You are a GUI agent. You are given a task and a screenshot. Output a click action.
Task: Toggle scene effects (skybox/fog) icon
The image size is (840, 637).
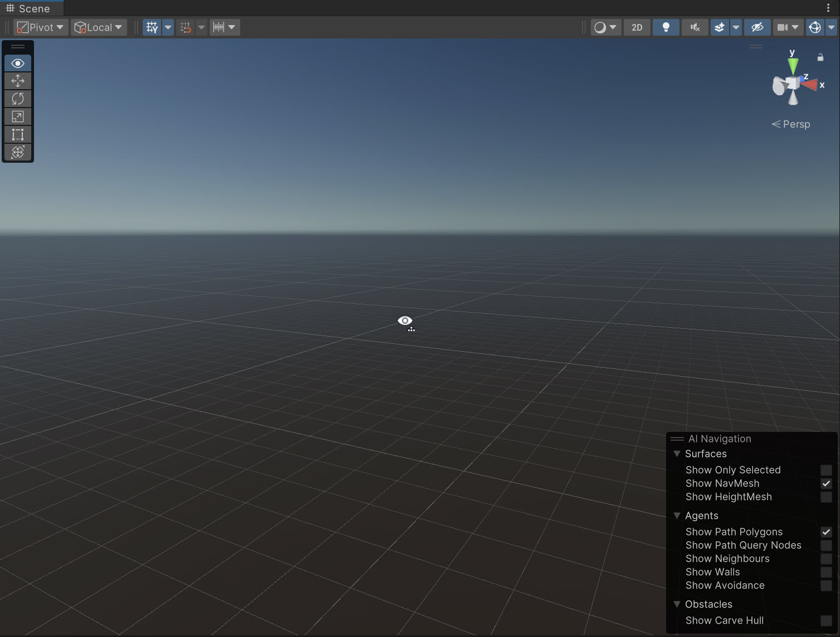click(720, 27)
